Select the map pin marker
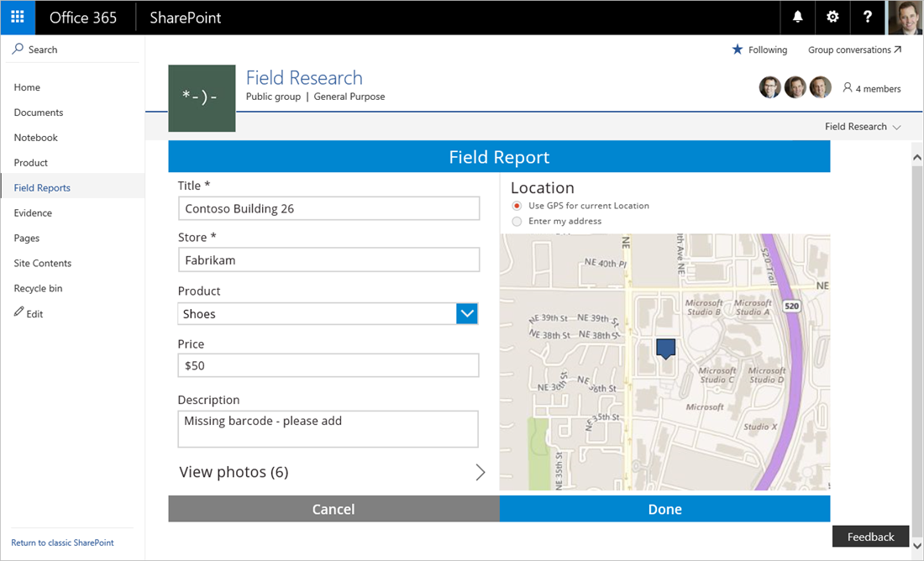 (x=665, y=349)
